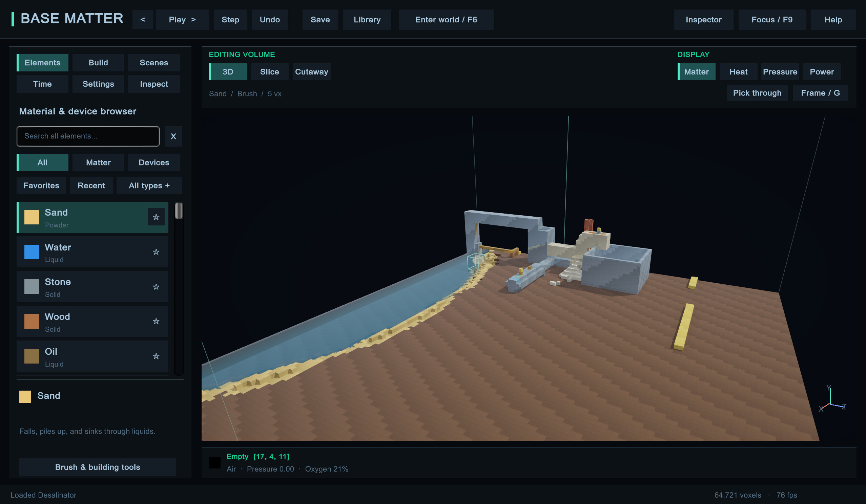Select the Wood orange swatch
866x504 pixels.
[x=32, y=321]
